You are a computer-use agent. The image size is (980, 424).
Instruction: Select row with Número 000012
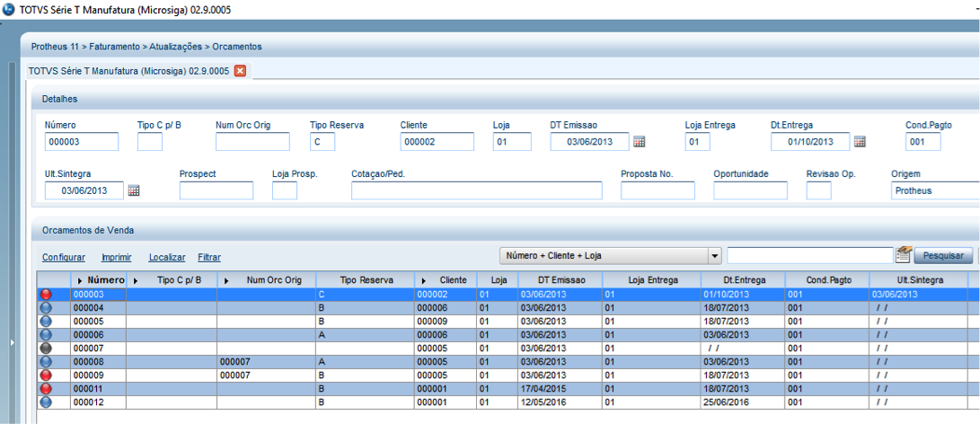pos(508,402)
